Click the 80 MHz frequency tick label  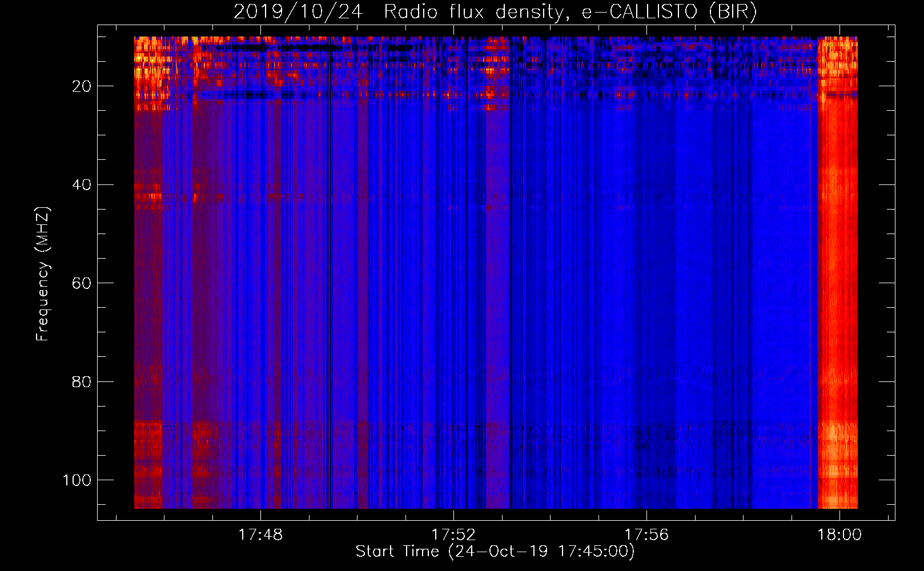tap(82, 381)
